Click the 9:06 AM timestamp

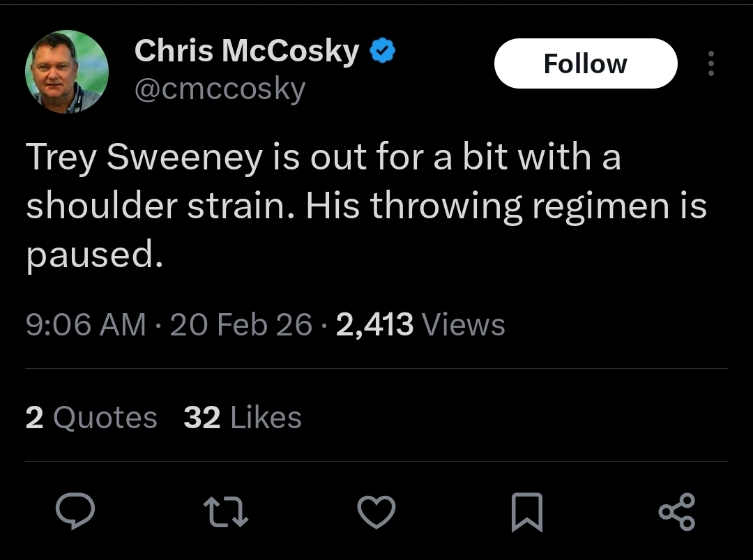tap(86, 325)
